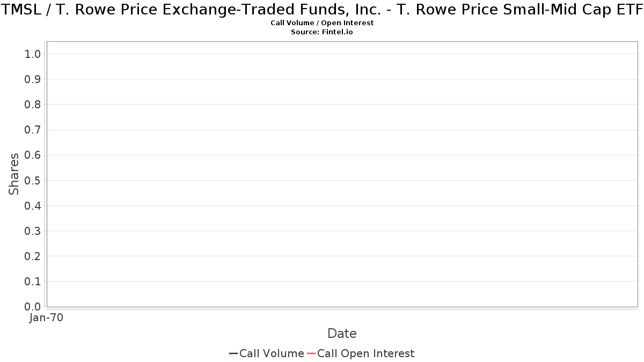Screen dimensions: 644x362
Task: Click the Shares y-axis title
Action: 14,174
